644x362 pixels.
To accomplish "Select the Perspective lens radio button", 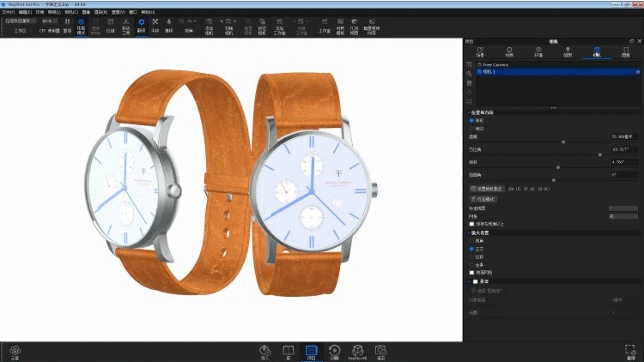I will [471, 241].
